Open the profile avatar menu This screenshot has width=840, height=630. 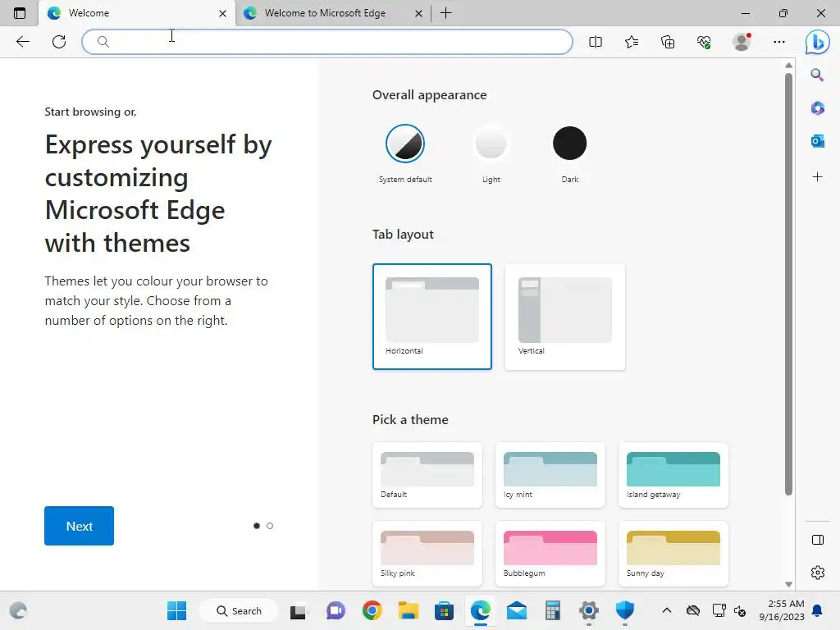742,42
